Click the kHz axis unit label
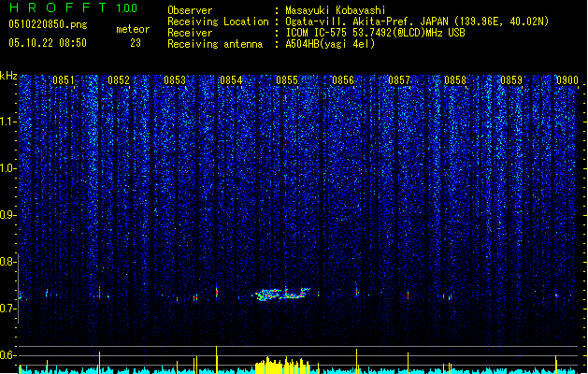 coord(8,76)
